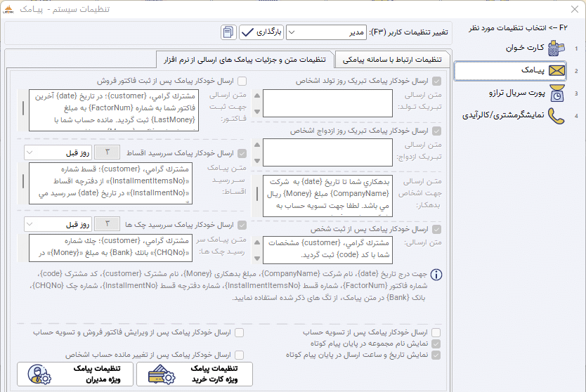Click the debtor message text box

(327, 196)
